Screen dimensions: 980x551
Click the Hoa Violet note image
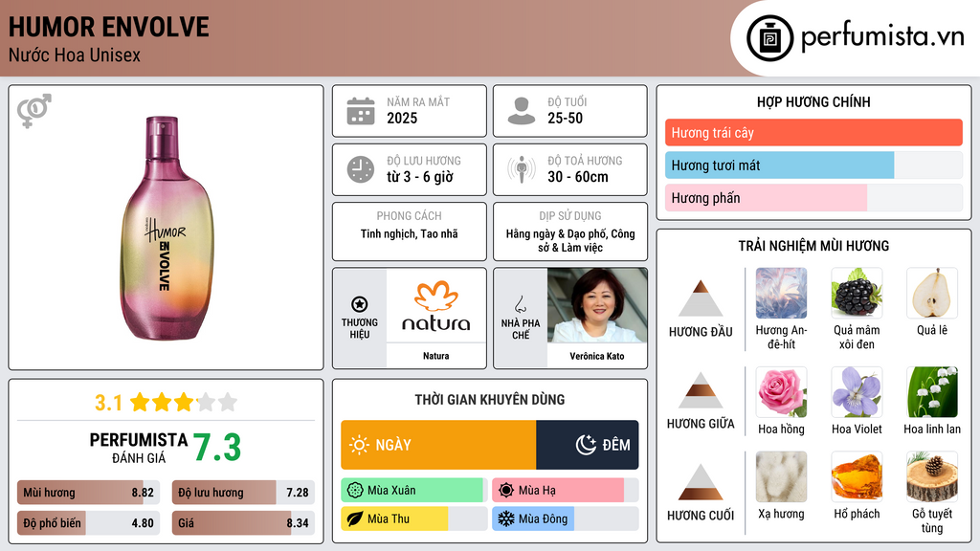[x=857, y=391]
